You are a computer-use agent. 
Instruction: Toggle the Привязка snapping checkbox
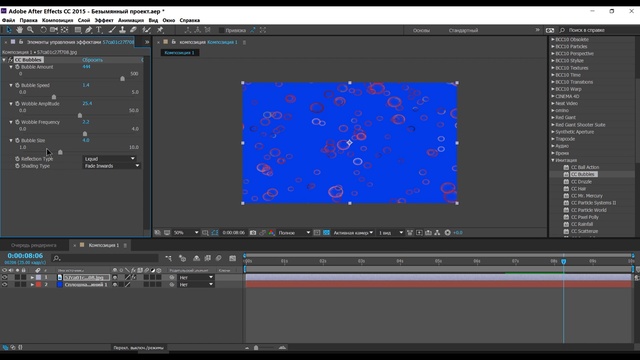[x=222, y=30]
